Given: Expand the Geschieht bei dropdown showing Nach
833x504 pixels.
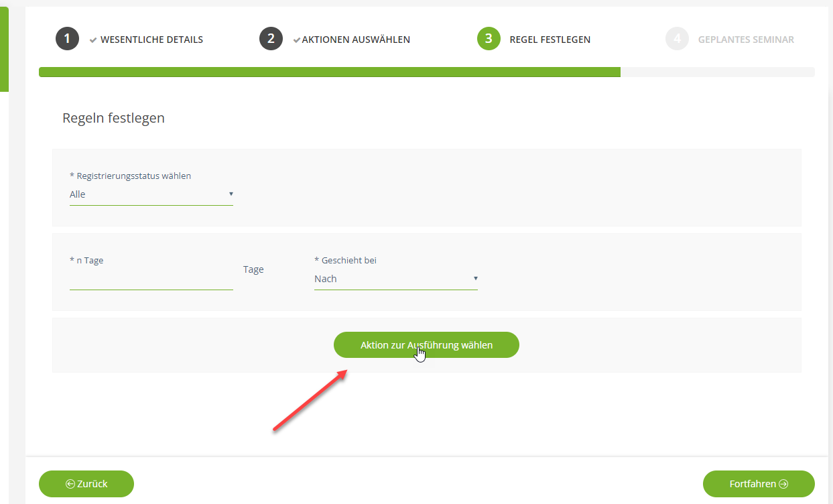Looking at the screenshot, I should click(x=395, y=279).
